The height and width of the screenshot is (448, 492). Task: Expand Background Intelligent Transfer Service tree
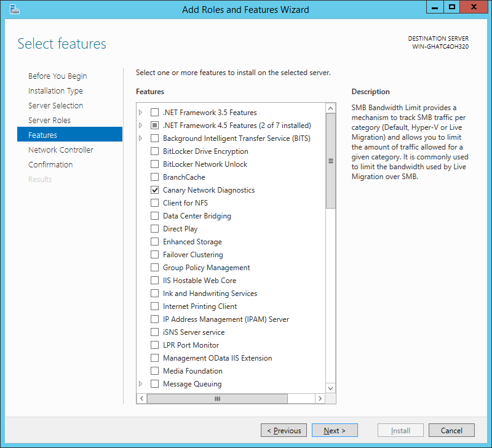coord(141,138)
